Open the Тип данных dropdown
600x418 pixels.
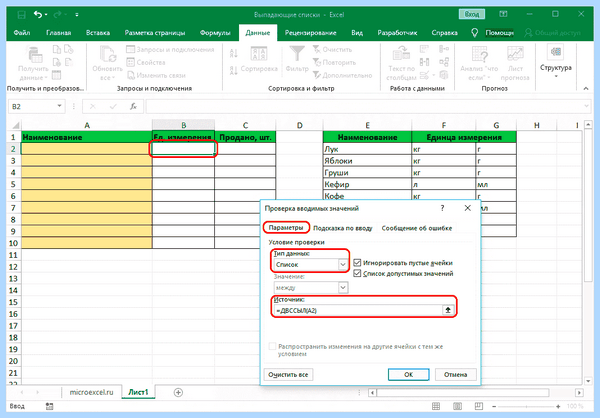[342, 265]
